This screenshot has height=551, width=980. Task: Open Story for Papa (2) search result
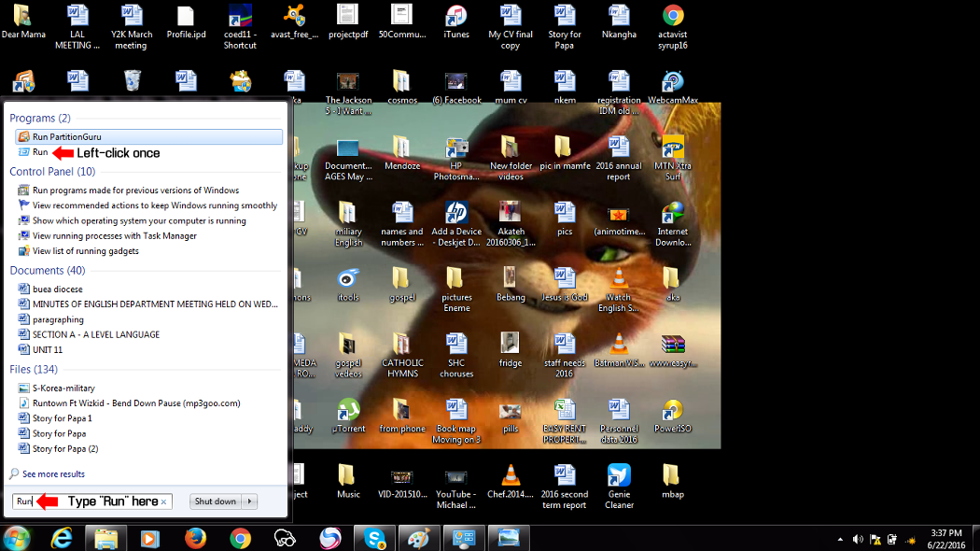tap(58, 448)
